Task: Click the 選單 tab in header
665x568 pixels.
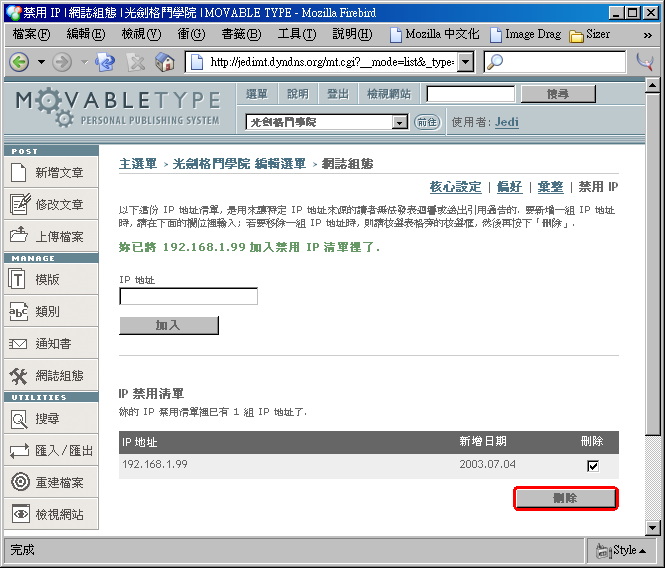Action: (x=257, y=94)
